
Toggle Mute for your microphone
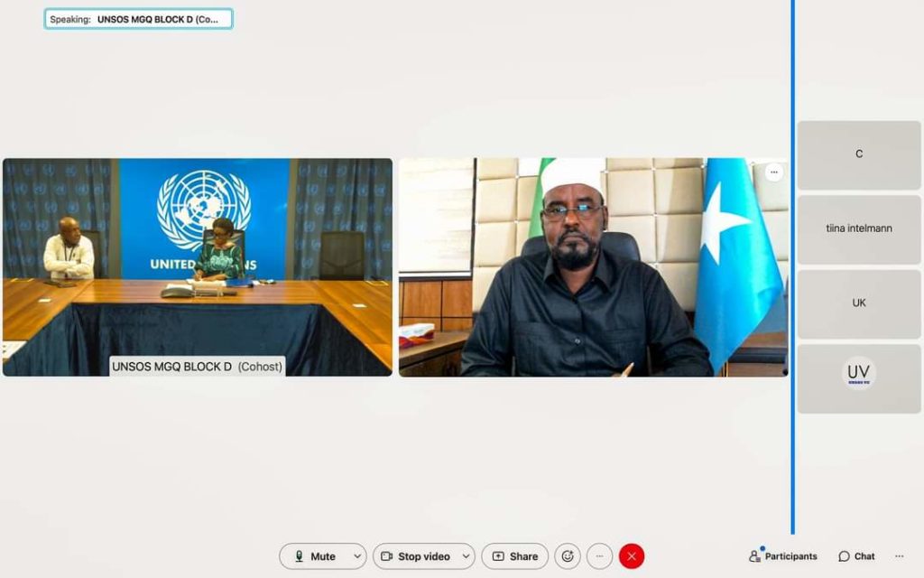click(x=322, y=556)
